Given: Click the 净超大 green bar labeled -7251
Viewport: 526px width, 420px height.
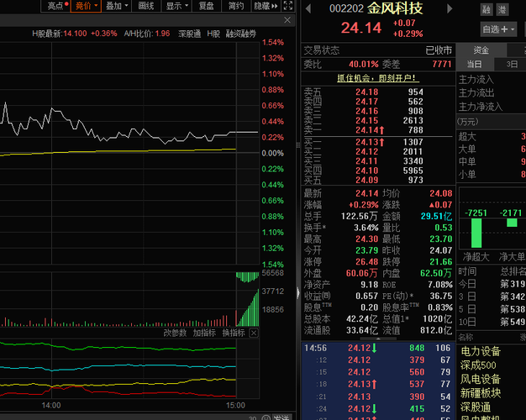Looking at the screenshot, I should point(476,233).
